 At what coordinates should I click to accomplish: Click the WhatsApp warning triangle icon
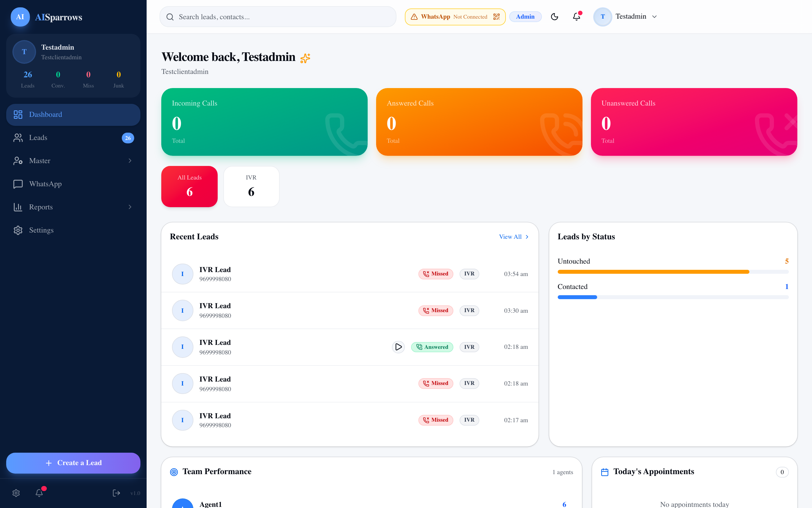(x=414, y=17)
